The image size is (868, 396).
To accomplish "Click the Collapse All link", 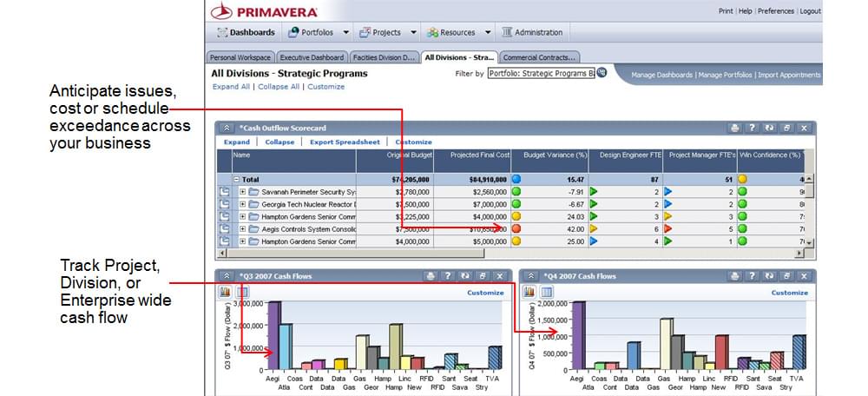I will (x=279, y=86).
